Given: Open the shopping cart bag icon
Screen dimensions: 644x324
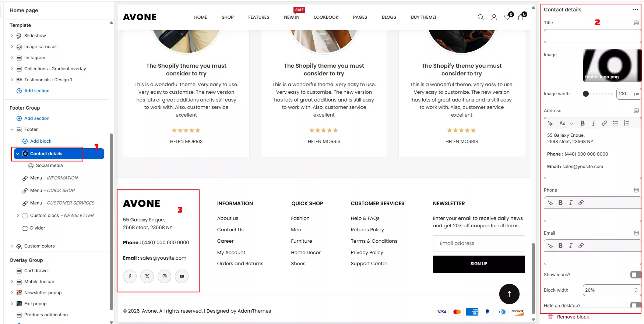Looking at the screenshot, I should (521, 17).
